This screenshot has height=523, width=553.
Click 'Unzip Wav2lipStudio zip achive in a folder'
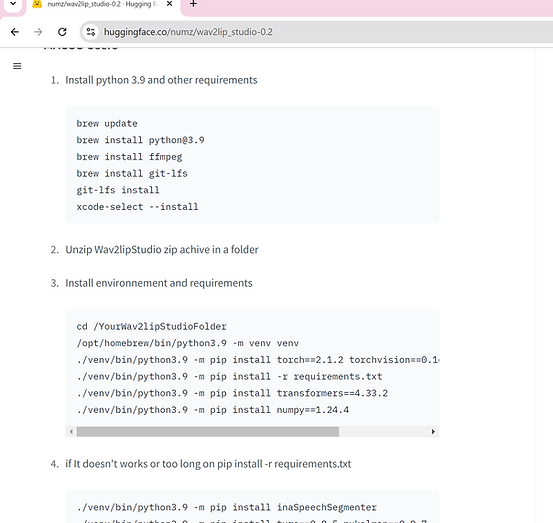click(x=162, y=250)
